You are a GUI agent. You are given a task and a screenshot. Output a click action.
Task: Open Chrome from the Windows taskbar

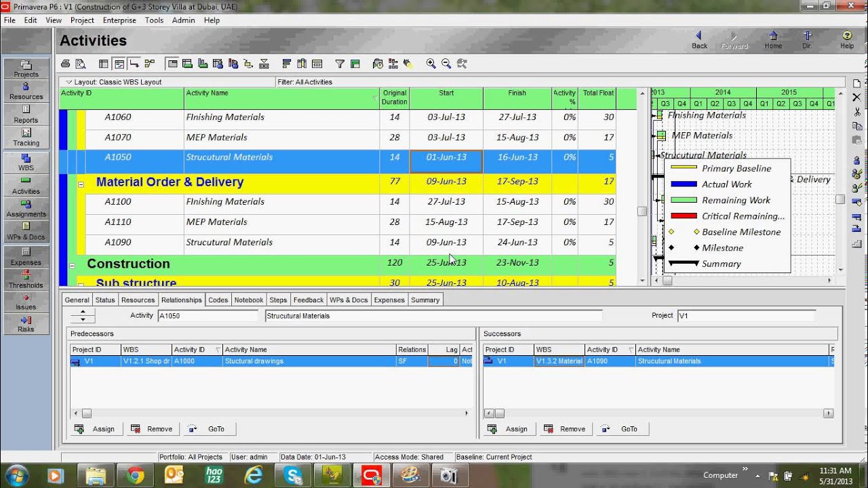pyautogui.click(x=136, y=476)
